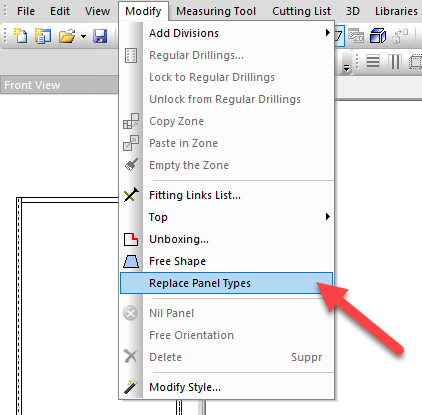
Task: Open the Measuring Tool menu
Action: 216,11
